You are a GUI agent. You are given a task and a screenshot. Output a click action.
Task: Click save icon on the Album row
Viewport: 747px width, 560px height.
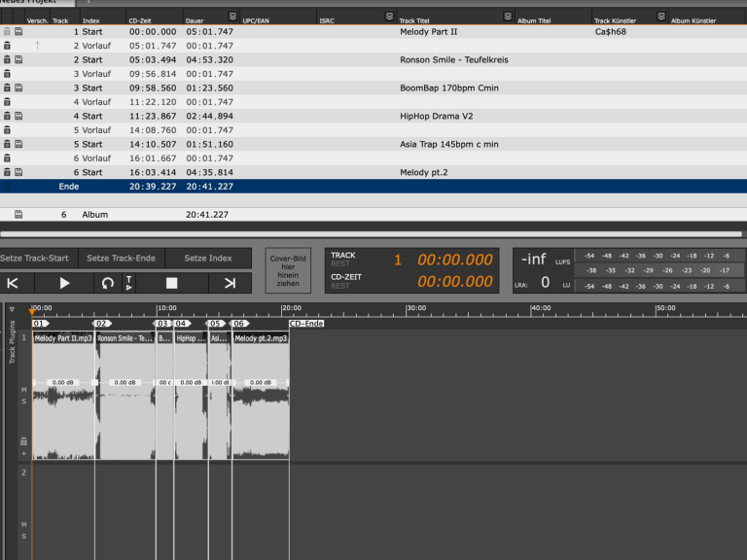(18, 214)
